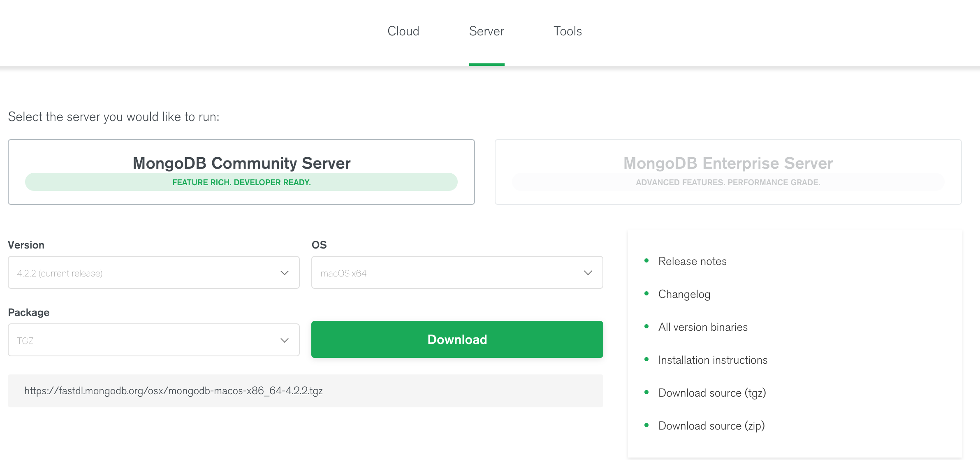Expand the Version dropdown selector
980x460 pixels.
154,272
